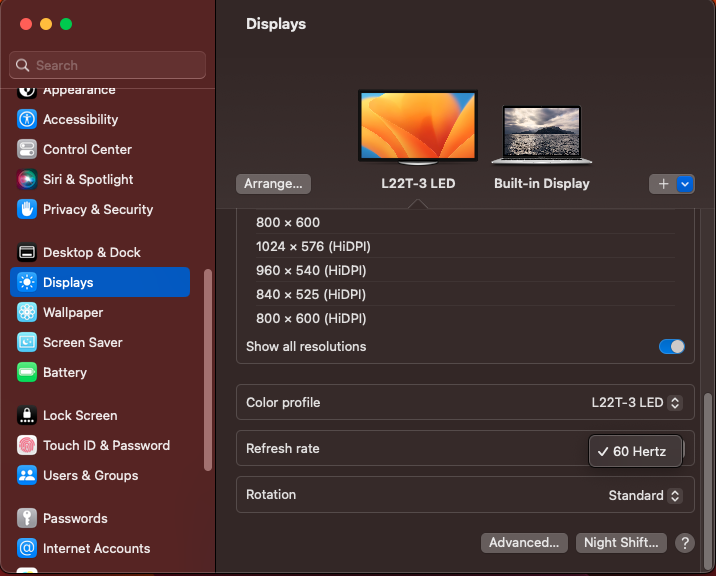Click the help question mark button
Image resolution: width=716 pixels, height=576 pixels.
point(684,543)
